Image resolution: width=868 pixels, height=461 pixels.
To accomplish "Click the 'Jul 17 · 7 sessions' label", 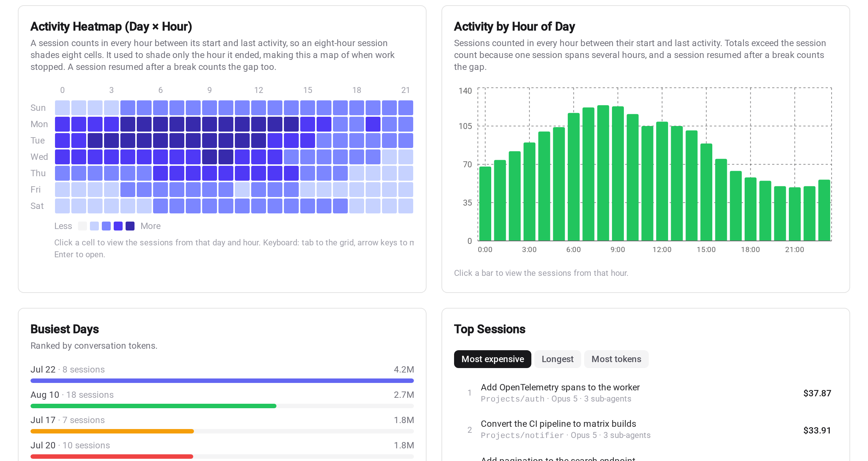I will (68, 420).
